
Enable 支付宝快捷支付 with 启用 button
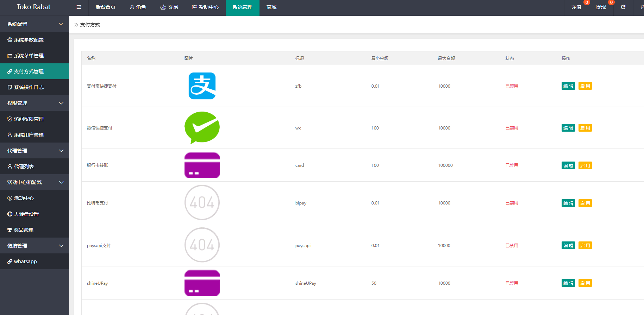585,86
